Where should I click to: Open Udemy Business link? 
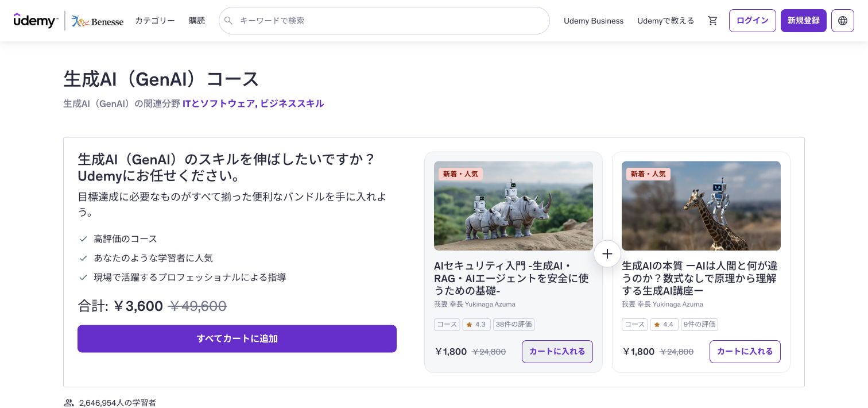point(594,21)
